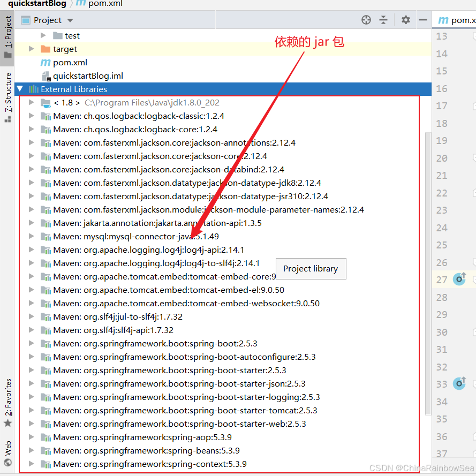Expand the test folder
This screenshot has width=476, height=476.
tap(44, 36)
